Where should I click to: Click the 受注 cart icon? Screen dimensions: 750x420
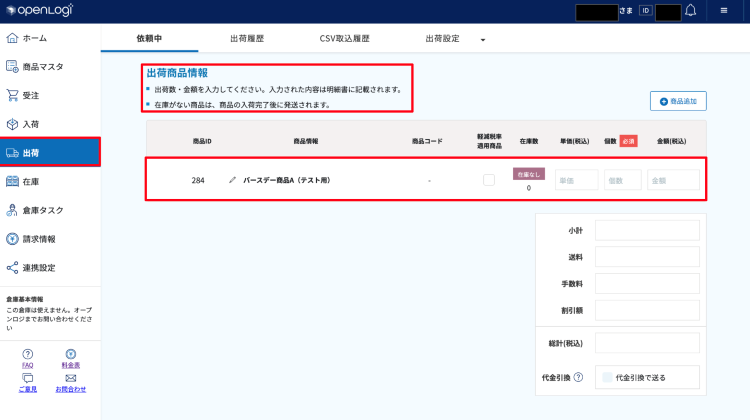point(12,95)
